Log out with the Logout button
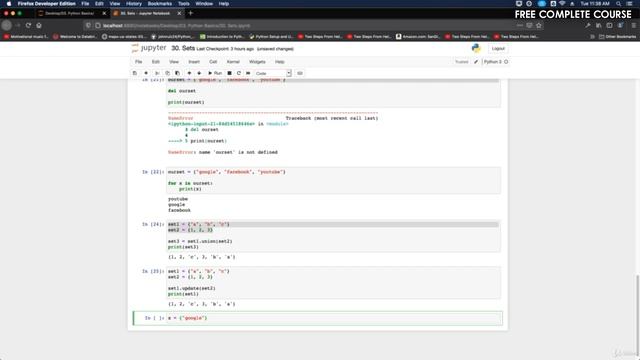Image resolution: width=640 pixels, height=360 pixels. coord(498,49)
